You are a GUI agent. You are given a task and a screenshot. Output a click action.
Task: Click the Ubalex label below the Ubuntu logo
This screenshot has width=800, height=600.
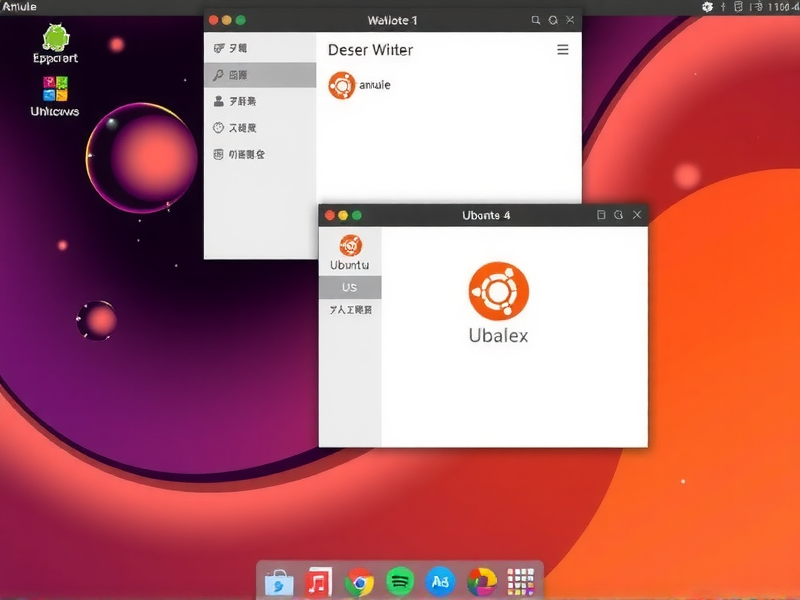pyautogui.click(x=497, y=336)
